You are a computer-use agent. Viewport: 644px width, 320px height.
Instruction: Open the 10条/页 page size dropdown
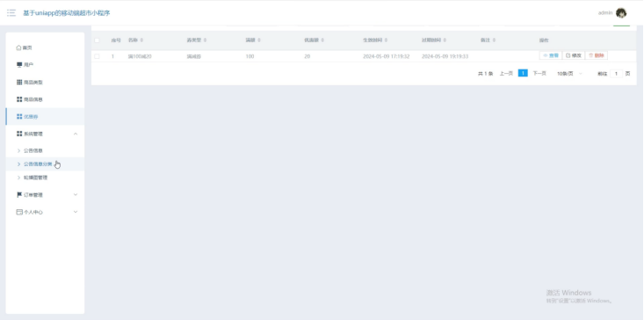click(569, 74)
